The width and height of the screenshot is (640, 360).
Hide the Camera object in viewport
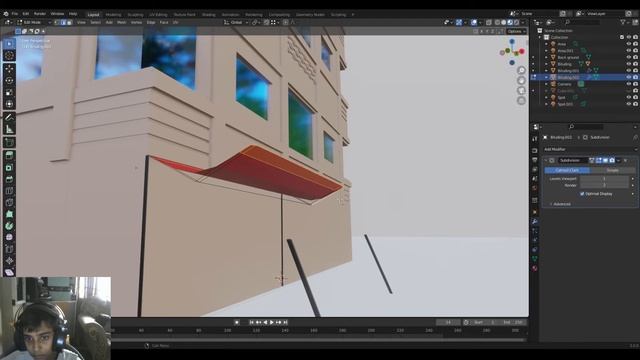(629, 84)
